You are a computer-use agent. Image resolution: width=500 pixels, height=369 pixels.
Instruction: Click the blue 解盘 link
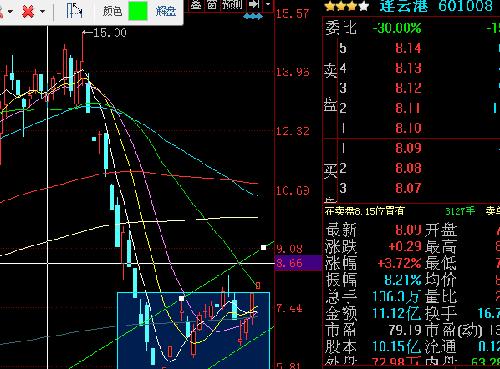click(x=166, y=11)
